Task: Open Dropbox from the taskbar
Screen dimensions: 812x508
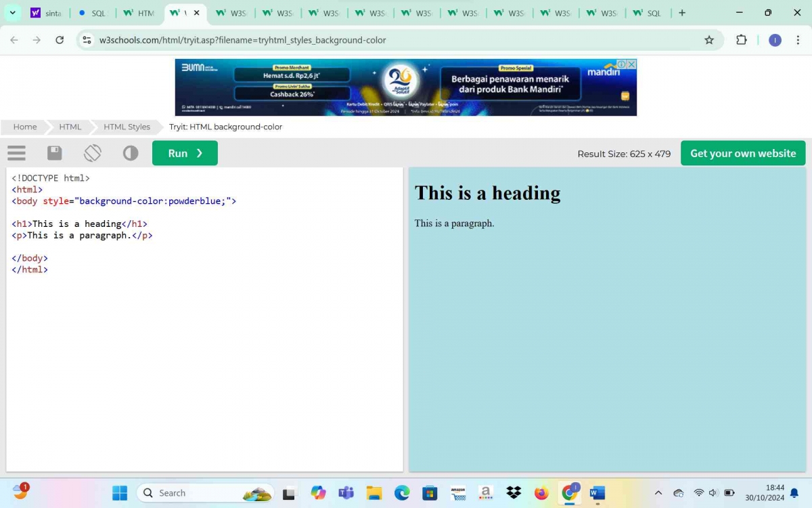Action: (514, 492)
